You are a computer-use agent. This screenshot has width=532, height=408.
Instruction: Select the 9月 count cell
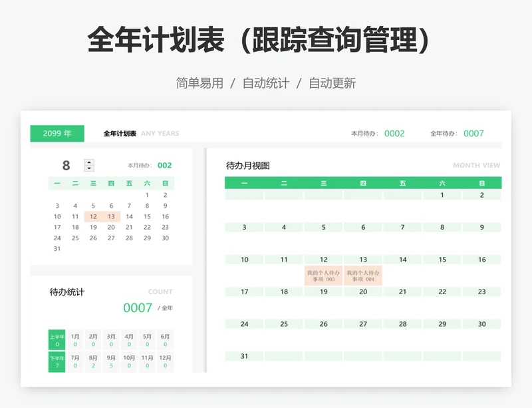coord(111,362)
